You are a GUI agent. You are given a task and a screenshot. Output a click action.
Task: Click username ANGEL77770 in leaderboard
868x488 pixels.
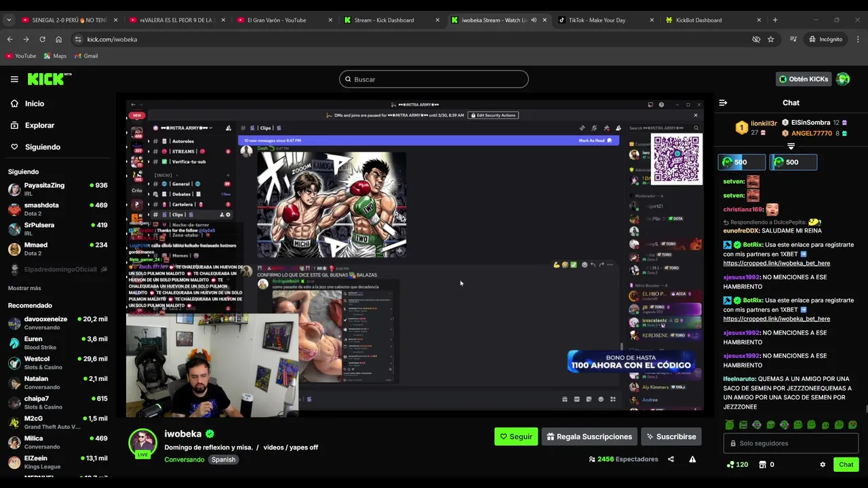[812, 134]
